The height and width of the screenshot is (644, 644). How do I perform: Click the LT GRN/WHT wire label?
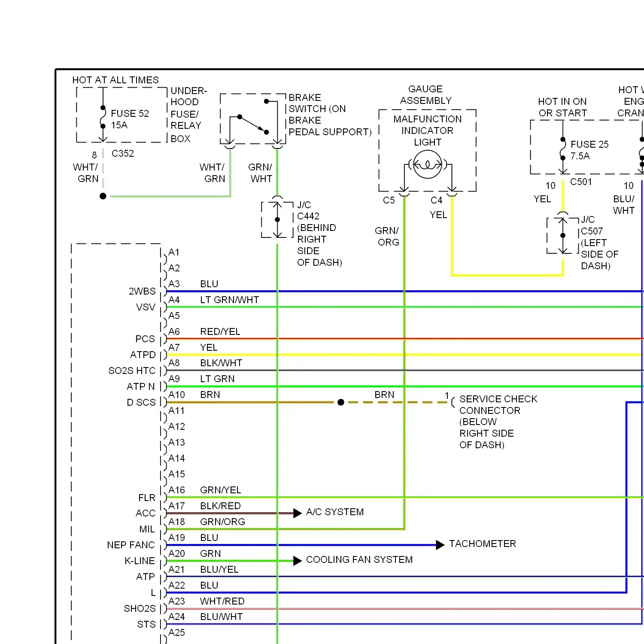click(x=230, y=300)
